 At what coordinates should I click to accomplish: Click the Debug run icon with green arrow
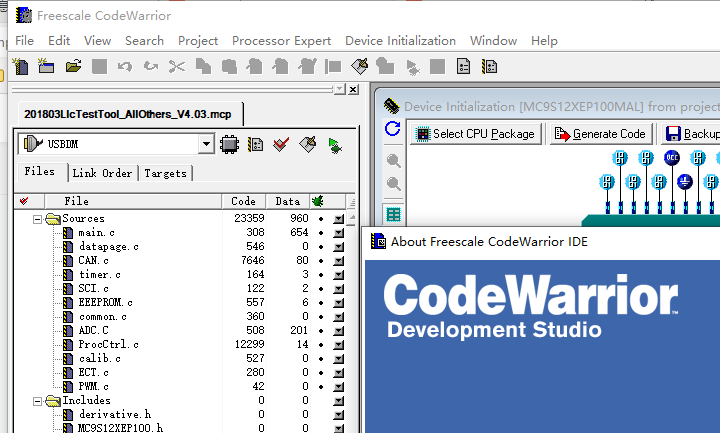[x=334, y=145]
